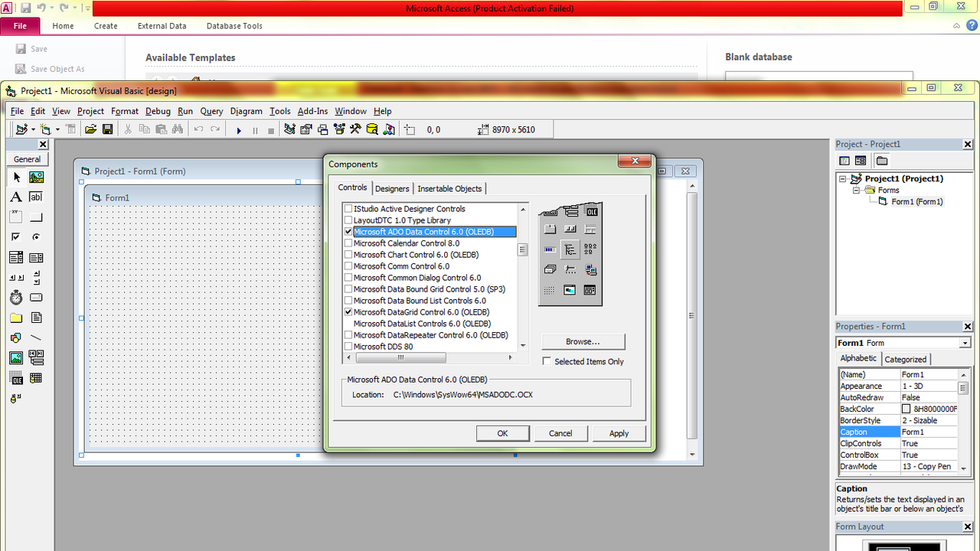Screen dimensions: 980x551
Task: Open Add Form dropdown arrow
Action: click(x=57, y=130)
